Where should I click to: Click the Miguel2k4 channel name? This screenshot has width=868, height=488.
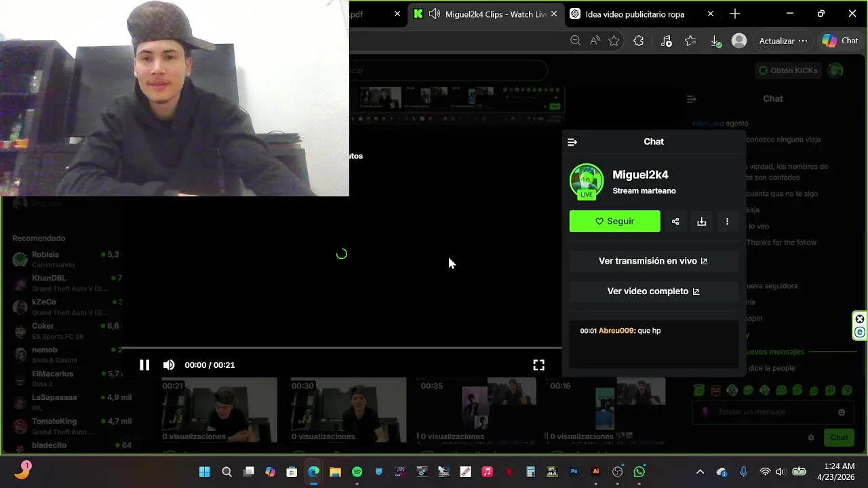point(640,175)
